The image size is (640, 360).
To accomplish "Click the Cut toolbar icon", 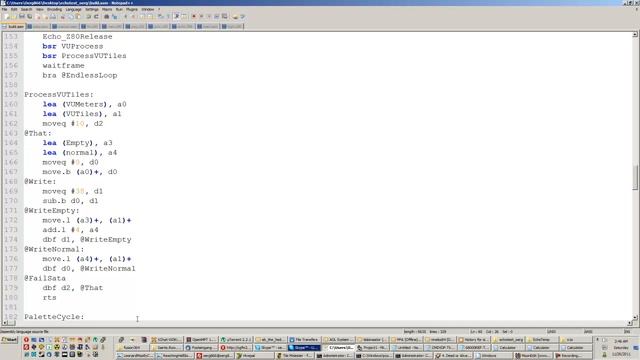I will (x=62, y=16).
